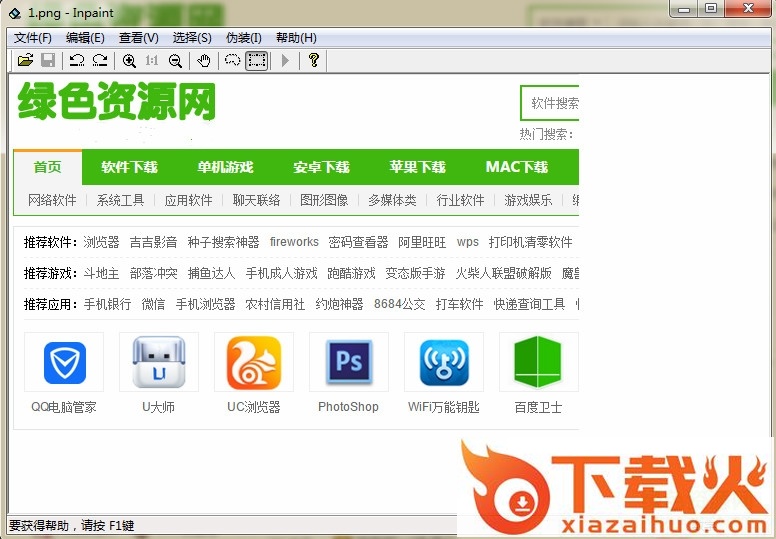
Task: Click the Open file folder icon
Action: [26, 61]
